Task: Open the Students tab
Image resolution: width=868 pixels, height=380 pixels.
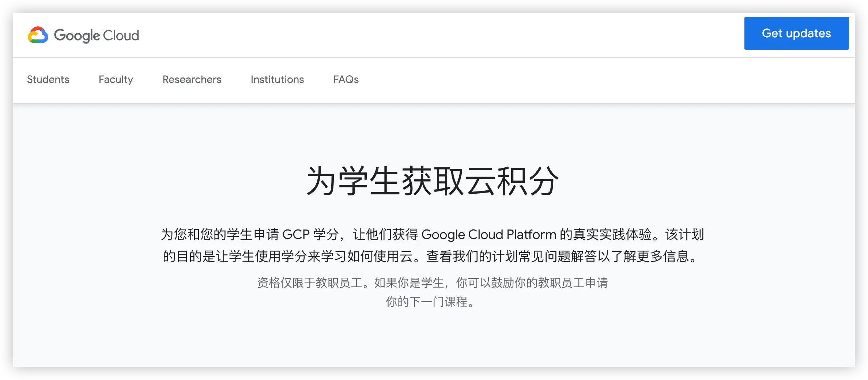Action: pos(48,79)
